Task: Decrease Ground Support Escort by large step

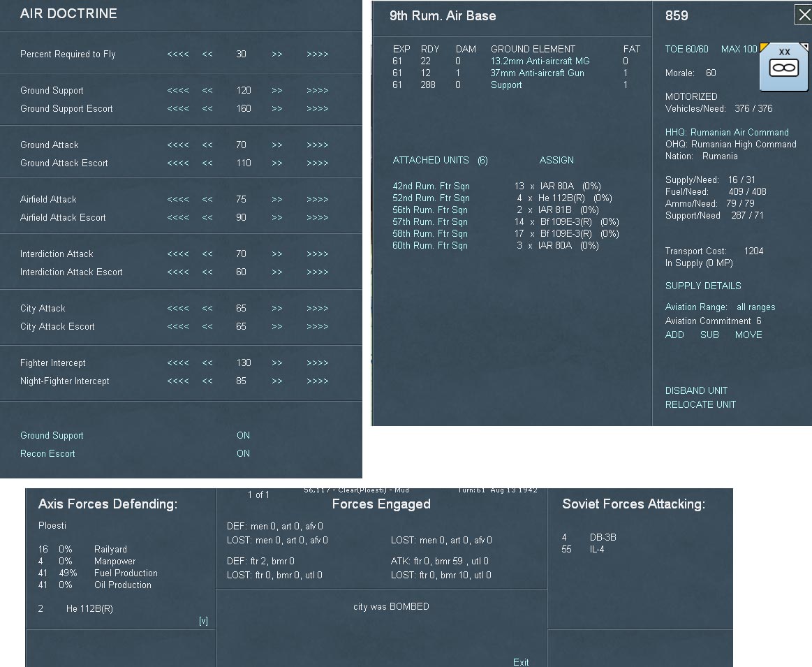Action: point(177,108)
